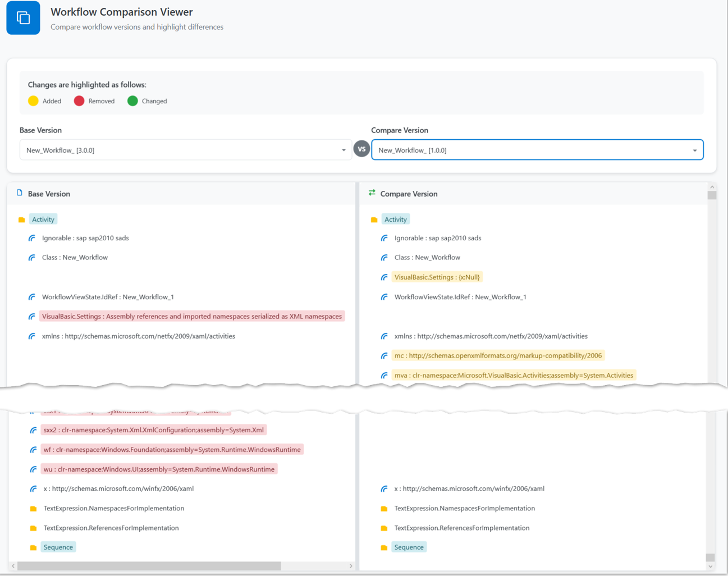This screenshot has height=576, width=728.
Task: Click icon beside Base x winfx row
Action: pyautogui.click(x=34, y=489)
